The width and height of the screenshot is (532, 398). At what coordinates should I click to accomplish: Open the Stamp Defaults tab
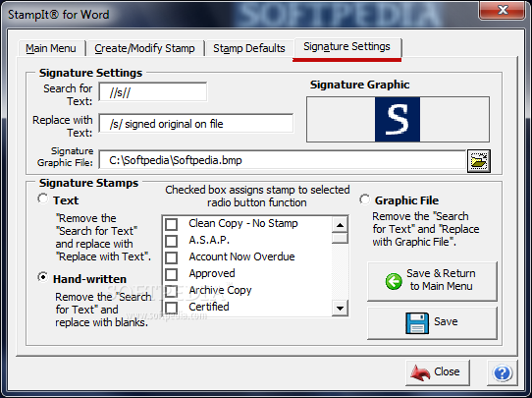249,48
